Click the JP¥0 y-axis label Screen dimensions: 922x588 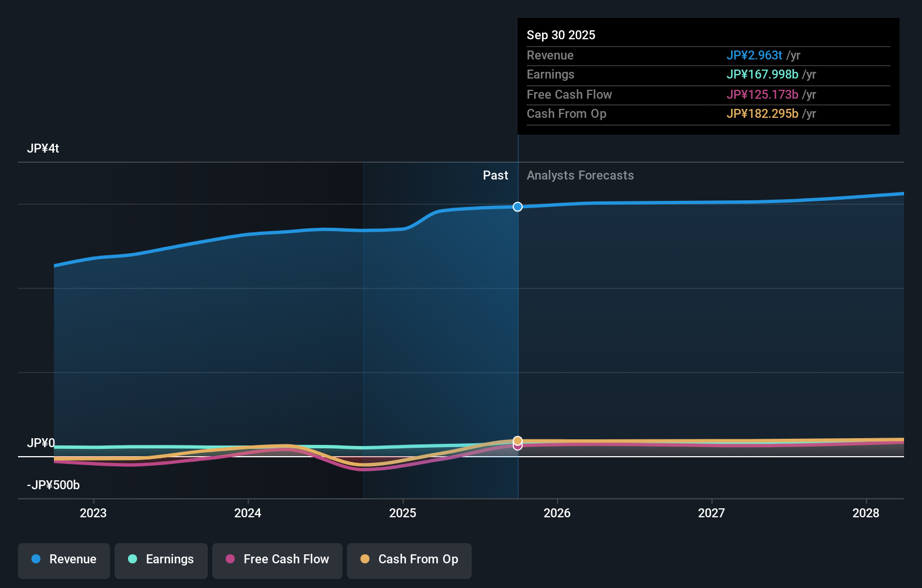[x=41, y=443]
